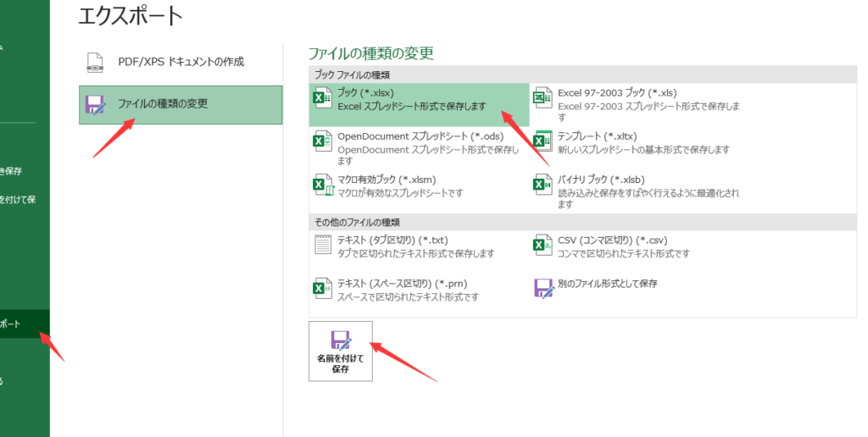Select the ブック (*.xlsx) file type icon
The image size is (868, 437).
coord(322,100)
